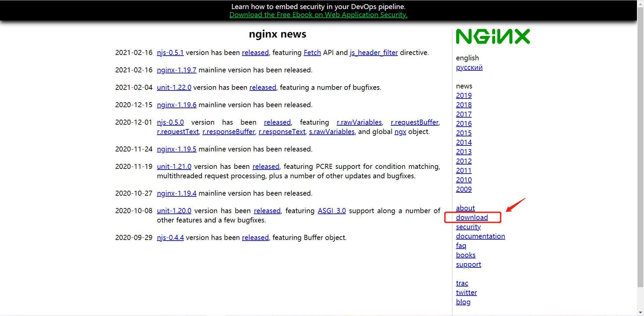Click the date text 2020-09-29
This screenshot has height=316, width=644.
(133, 238)
